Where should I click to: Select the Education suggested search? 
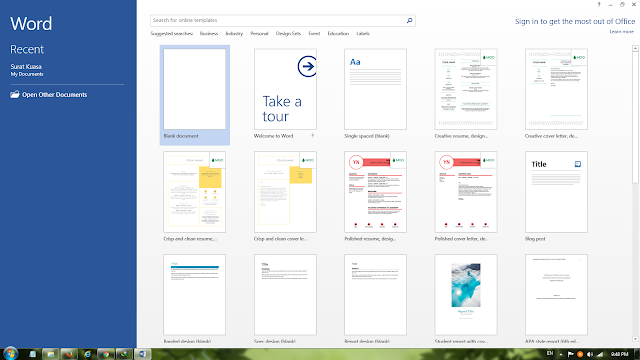(x=338, y=33)
